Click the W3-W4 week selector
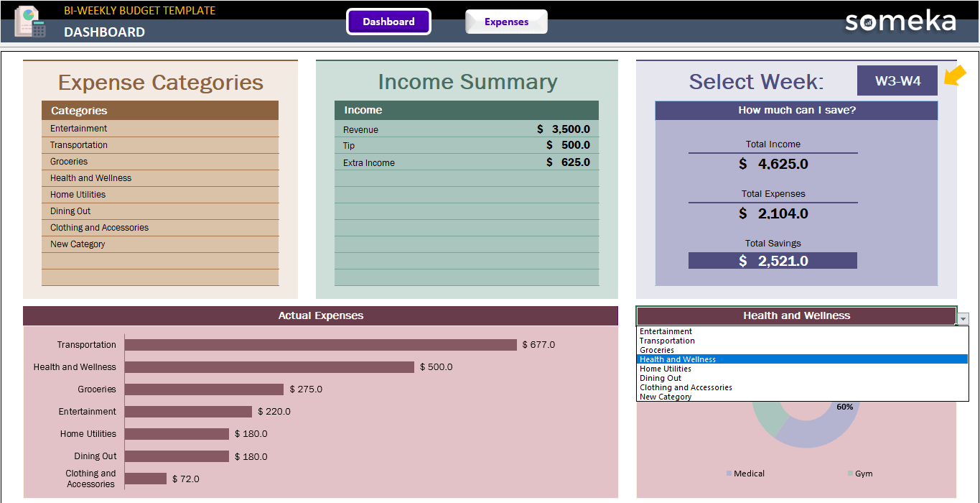980x503 pixels. [x=897, y=80]
